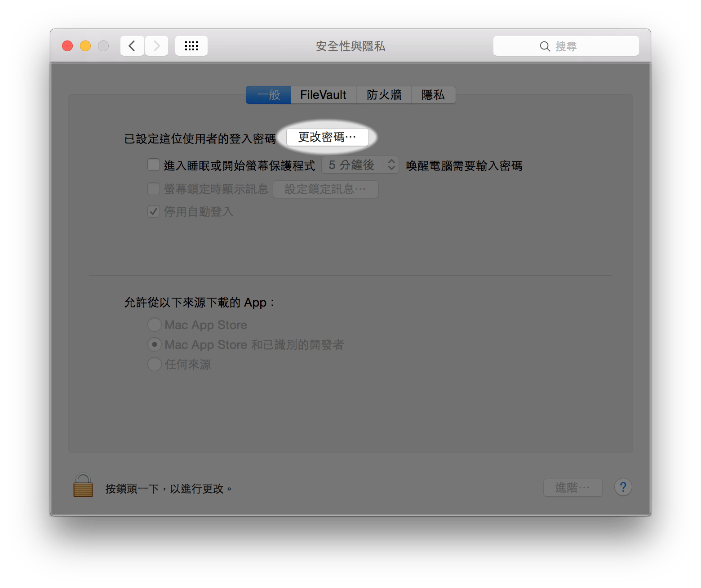Minimize window with the yellow button
Screen dimensions: 701x588
click(85, 46)
